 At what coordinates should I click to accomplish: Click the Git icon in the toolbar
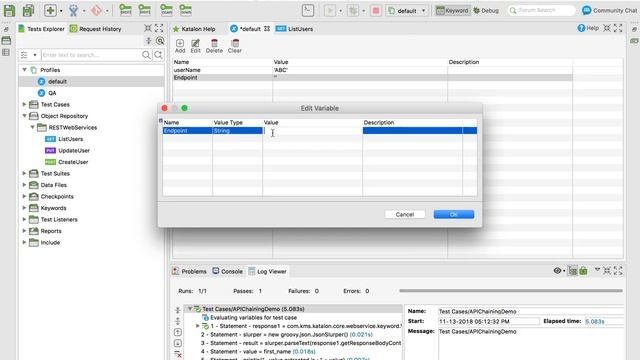[x=96, y=10]
